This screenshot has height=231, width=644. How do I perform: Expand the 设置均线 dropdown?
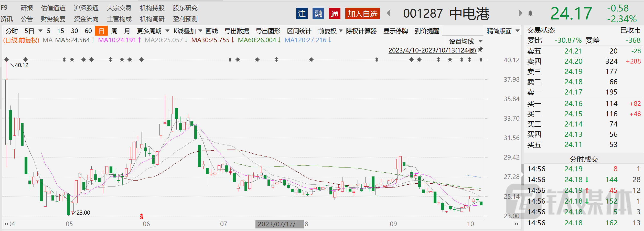(465, 41)
